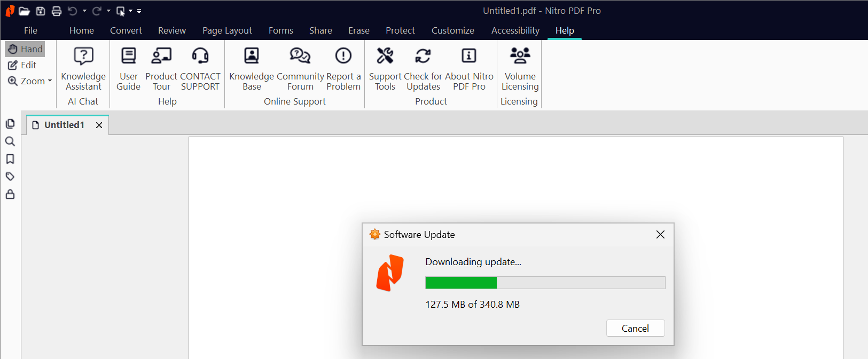Switch to the Review tab

(172, 30)
